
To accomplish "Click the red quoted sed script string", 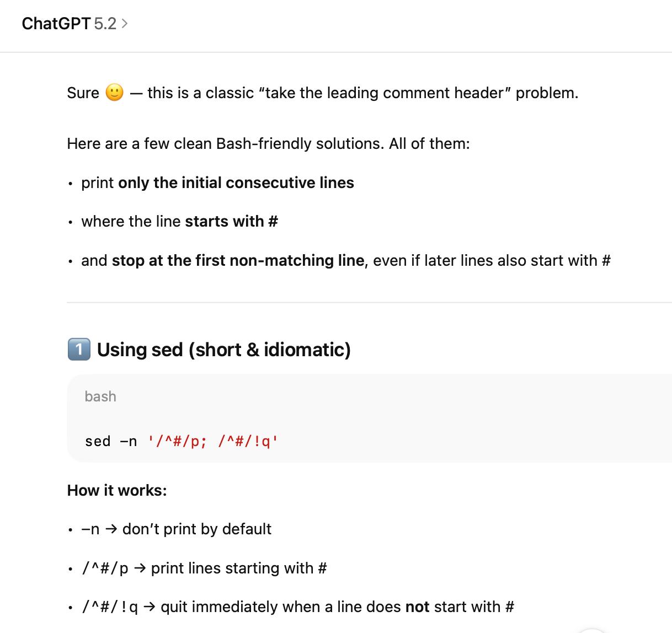I will pos(213,441).
